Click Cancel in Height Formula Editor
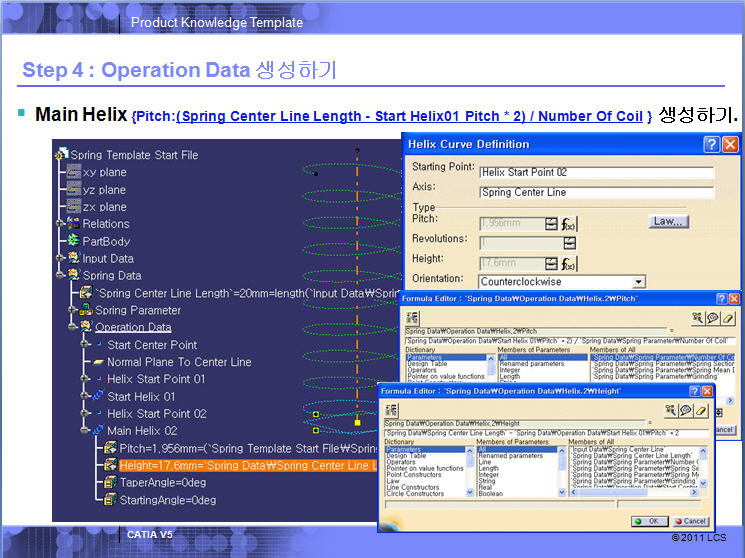Screen dimensions: 745x558 point(690,521)
